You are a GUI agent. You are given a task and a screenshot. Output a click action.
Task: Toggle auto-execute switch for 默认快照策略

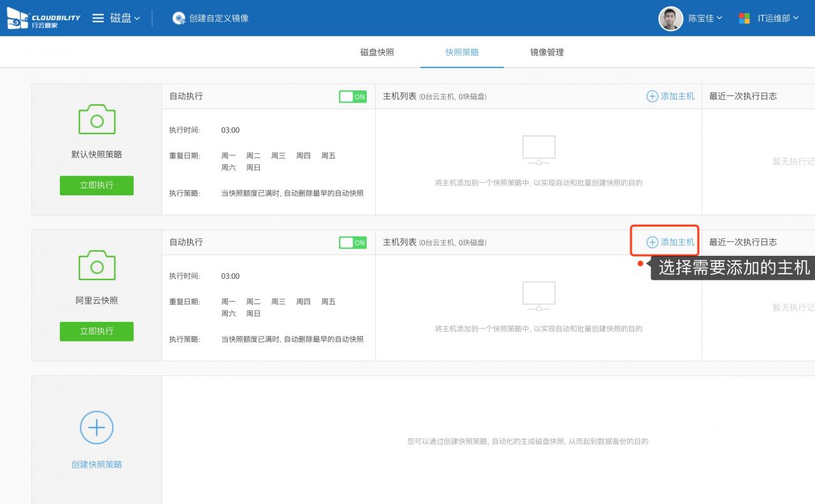pos(352,97)
